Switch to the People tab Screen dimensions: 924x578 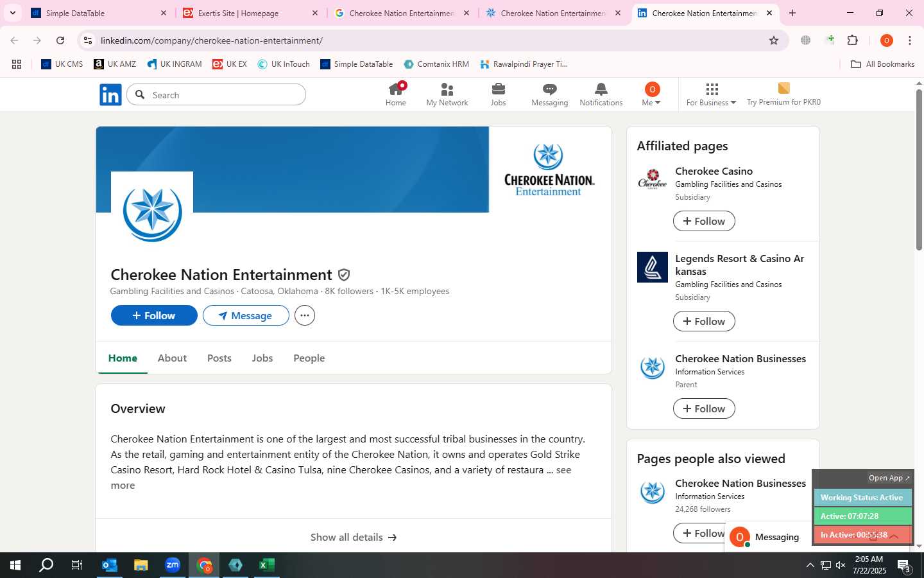[309, 358]
